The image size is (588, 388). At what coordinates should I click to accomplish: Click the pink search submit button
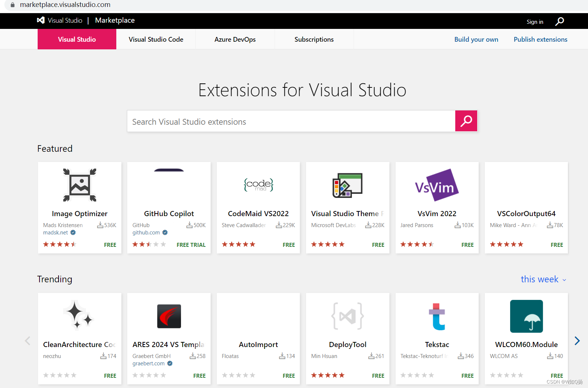click(x=466, y=121)
